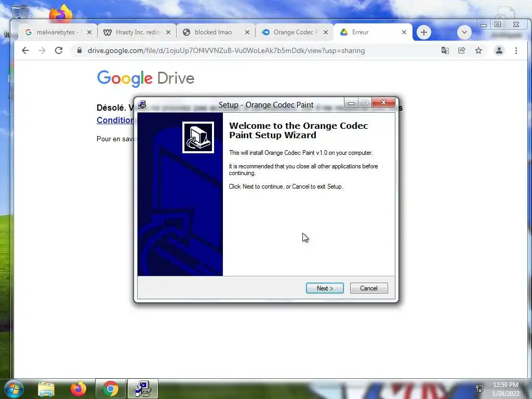Translate this page icon

coord(445,50)
